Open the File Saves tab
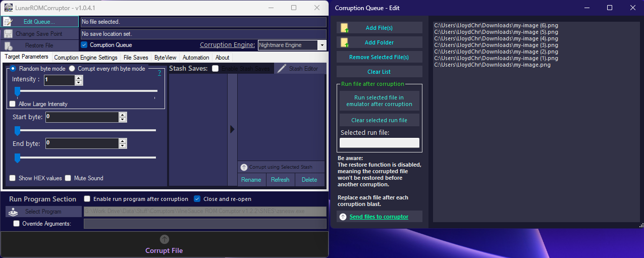 [x=136, y=58]
